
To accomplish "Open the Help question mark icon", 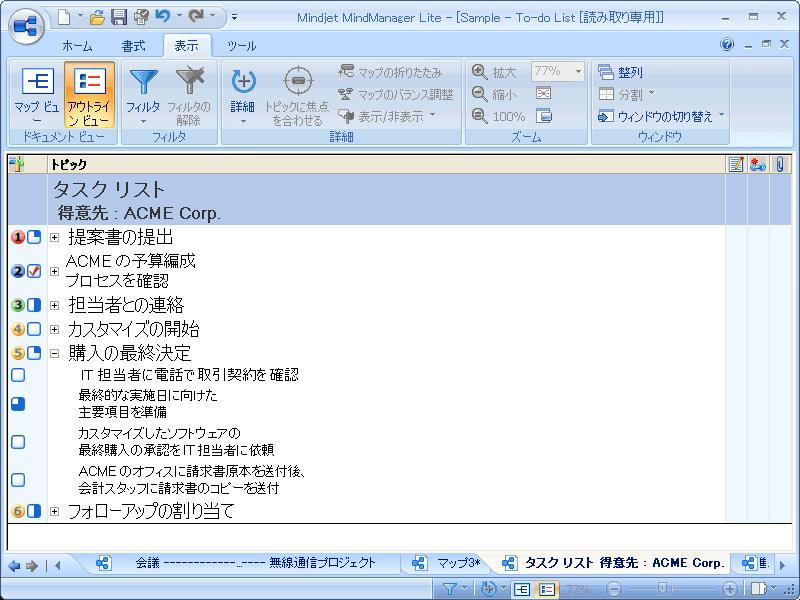I will pyautogui.click(x=727, y=44).
